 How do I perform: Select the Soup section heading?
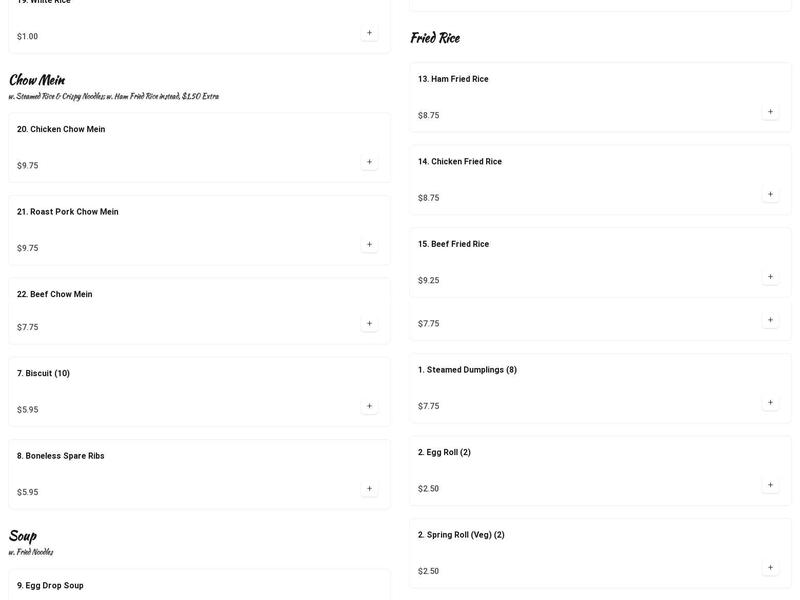(x=23, y=536)
